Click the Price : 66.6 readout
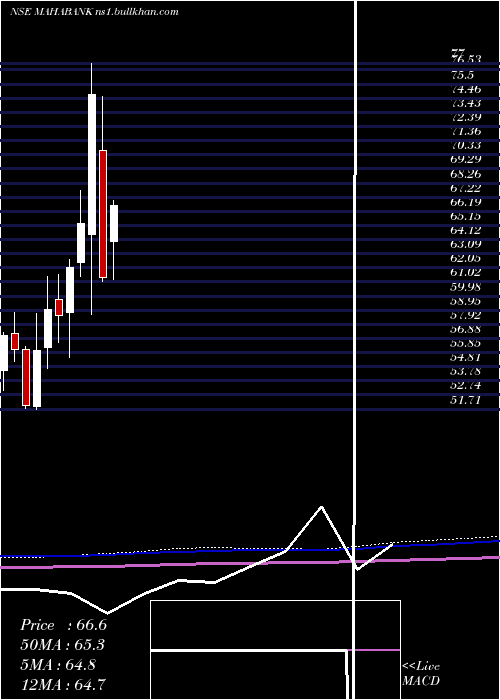The width and height of the screenshot is (500, 700). point(63,625)
